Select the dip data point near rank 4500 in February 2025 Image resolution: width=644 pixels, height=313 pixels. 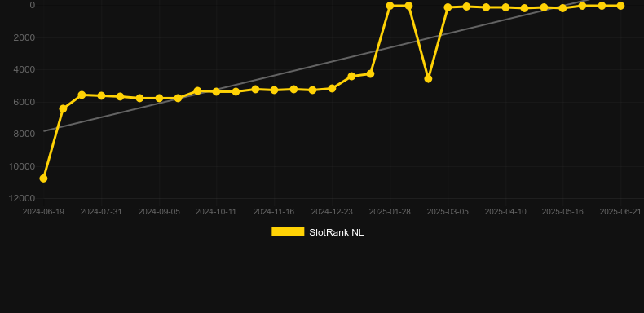point(428,78)
